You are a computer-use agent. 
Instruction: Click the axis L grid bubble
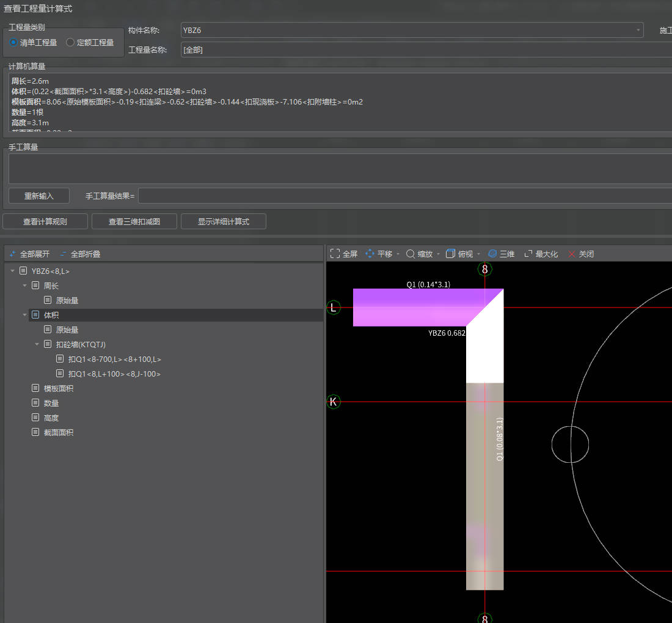coord(333,308)
